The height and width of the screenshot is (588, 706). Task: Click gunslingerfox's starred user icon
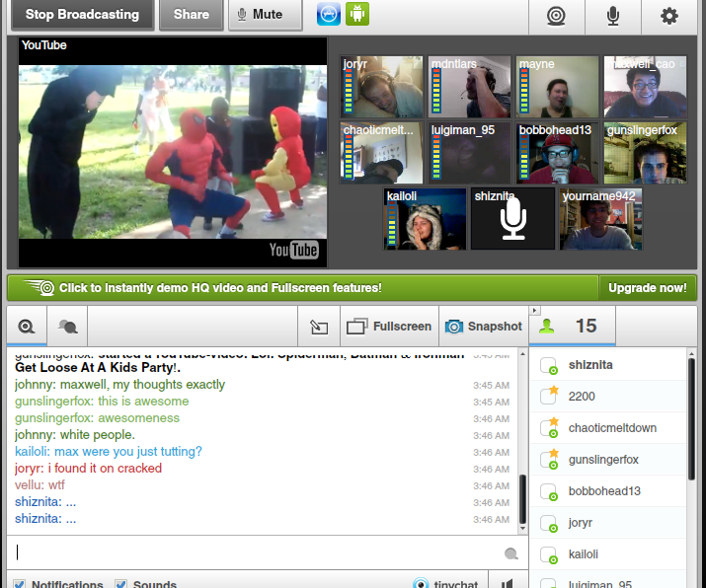point(549,460)
